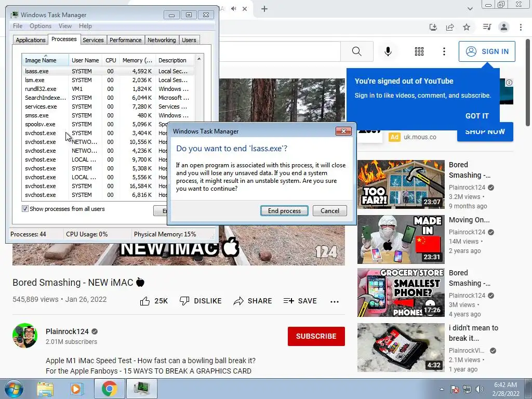
Task: Dismiss sign-out notice with GOT IT
Action: point(477,116)
